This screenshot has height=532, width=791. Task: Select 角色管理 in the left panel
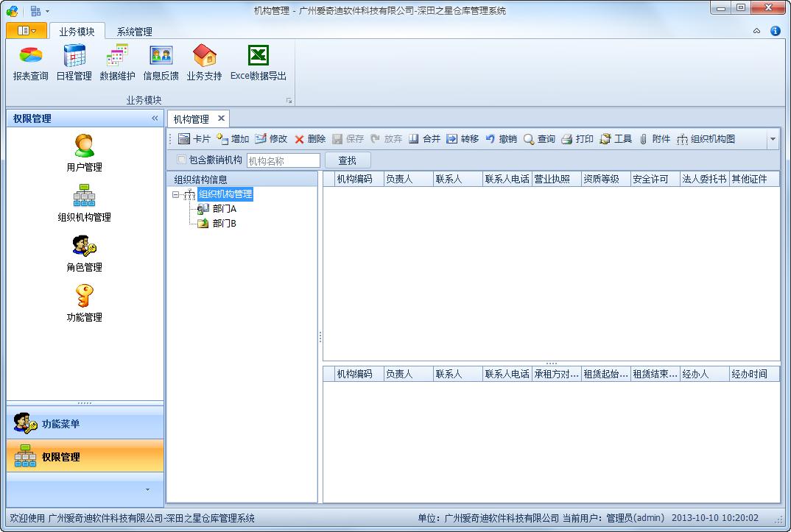click(84, 252)
